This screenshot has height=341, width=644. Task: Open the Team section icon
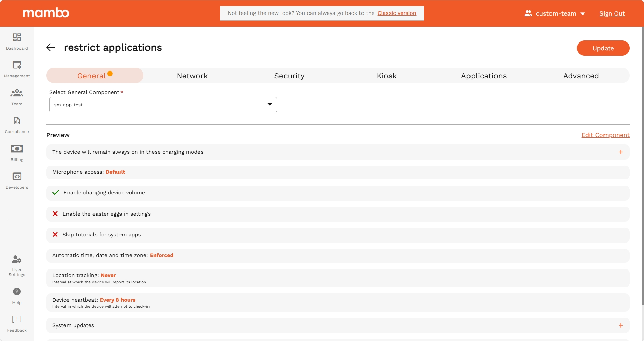click(17, 94)
